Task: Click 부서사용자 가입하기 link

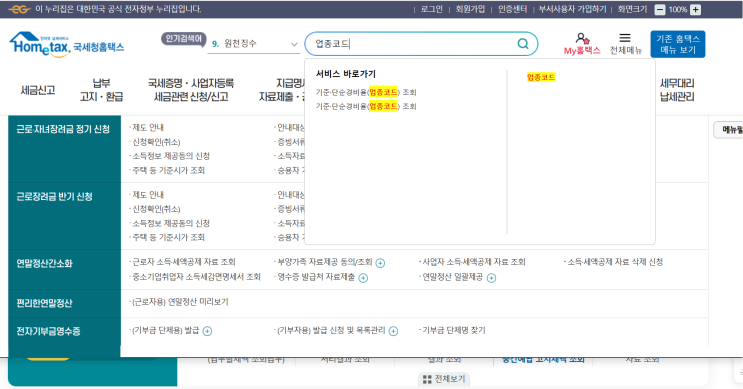Action: click(572, 9)
